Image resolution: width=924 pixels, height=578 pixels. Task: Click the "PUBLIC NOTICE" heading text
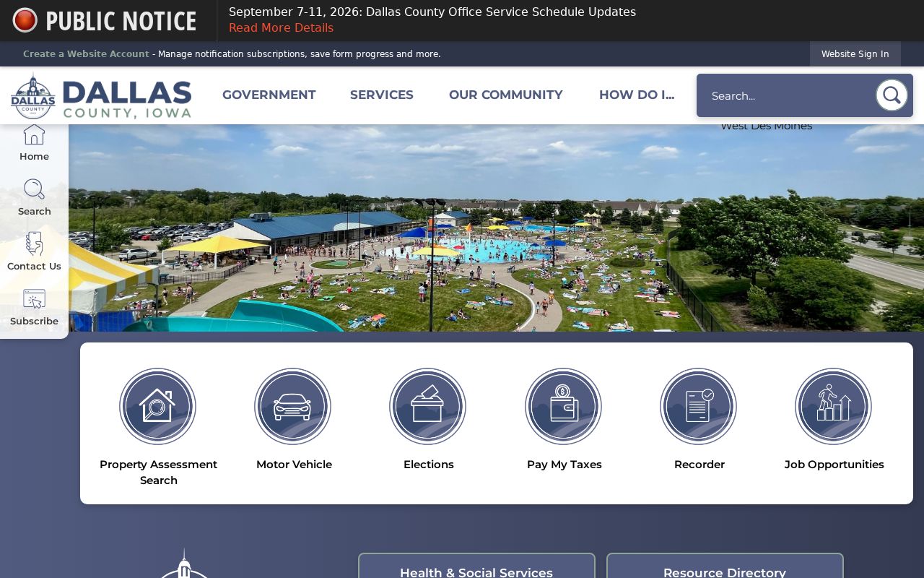pos(121,21)
